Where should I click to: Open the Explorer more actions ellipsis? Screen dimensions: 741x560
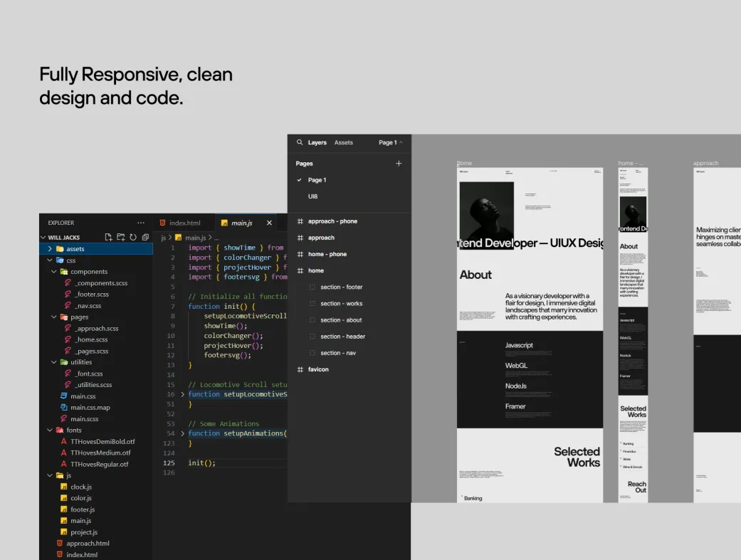[141, 223]
